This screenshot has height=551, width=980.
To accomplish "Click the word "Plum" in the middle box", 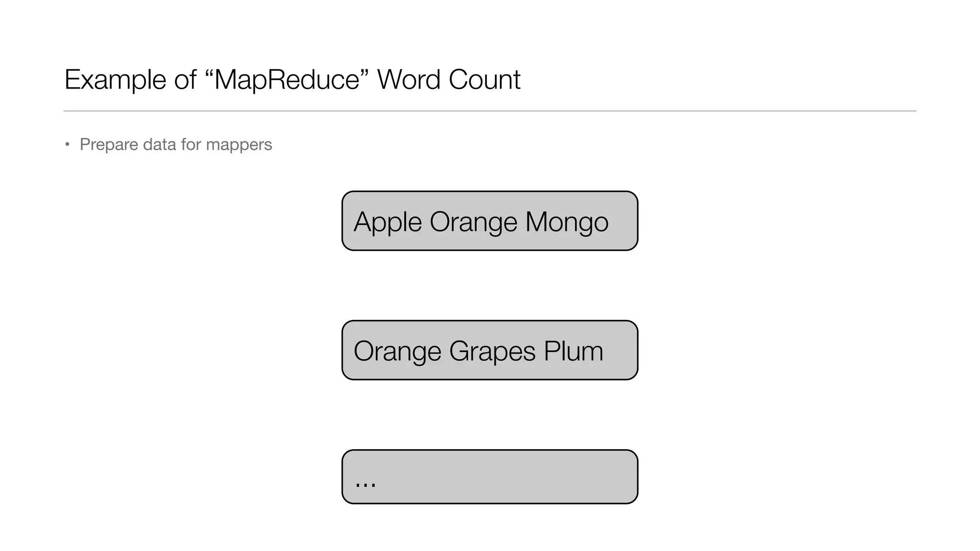I will tap(573, 351).
